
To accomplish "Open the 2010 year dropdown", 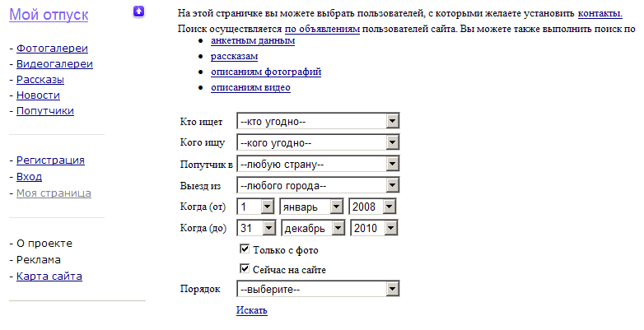I will click(x=374, y=228).
